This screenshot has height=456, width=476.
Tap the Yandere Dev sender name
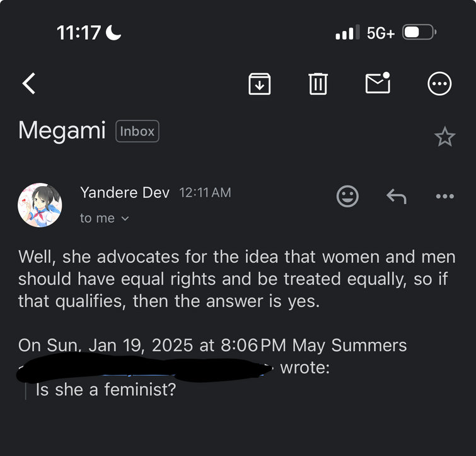click(125, 193)
